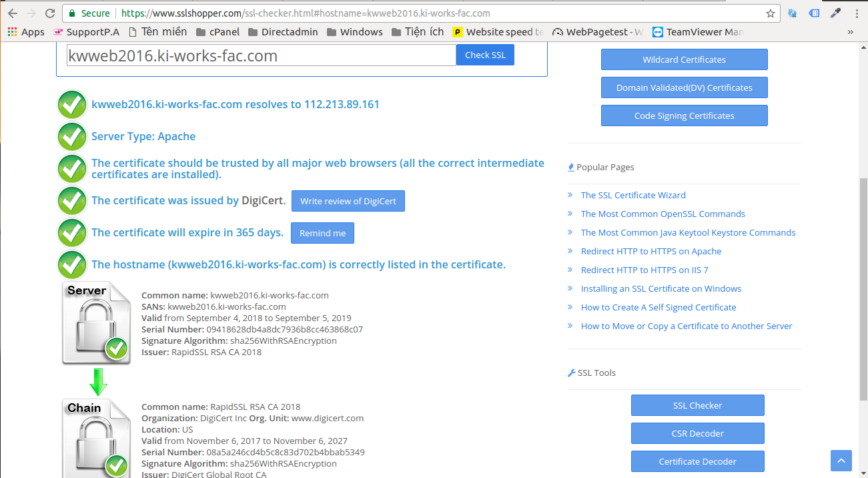
Task: Open the cPanel bookmark folder
Action: (218, 32)
